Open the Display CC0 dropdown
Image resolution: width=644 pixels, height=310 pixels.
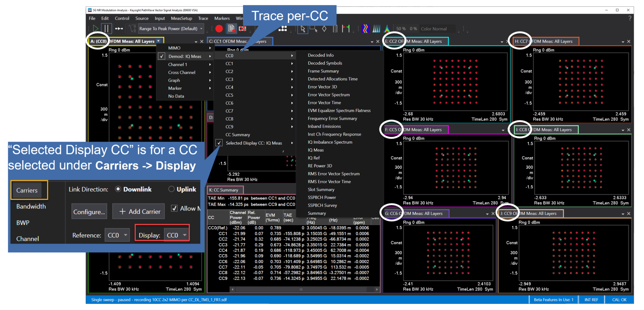click(176, 235)
